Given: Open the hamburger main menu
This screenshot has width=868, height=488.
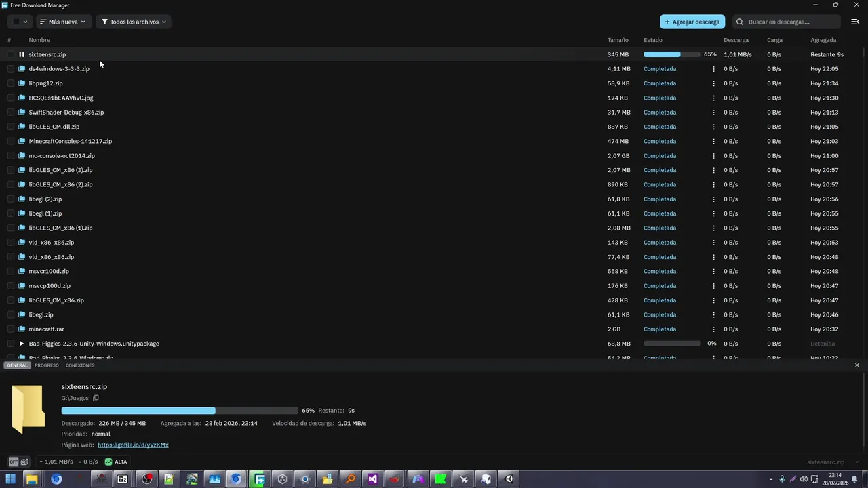Looking at the screenshot, I should click(855, 22).
